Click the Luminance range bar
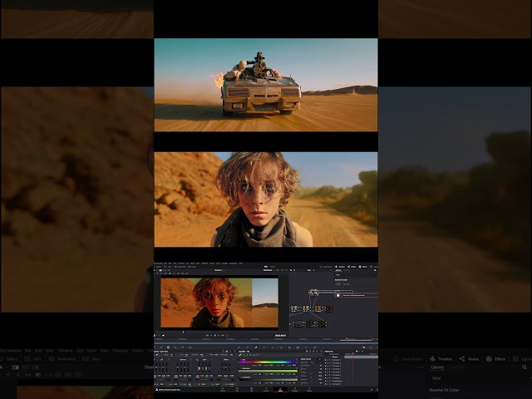The height and width of the screenshot is (399, 532). point(268,380)
